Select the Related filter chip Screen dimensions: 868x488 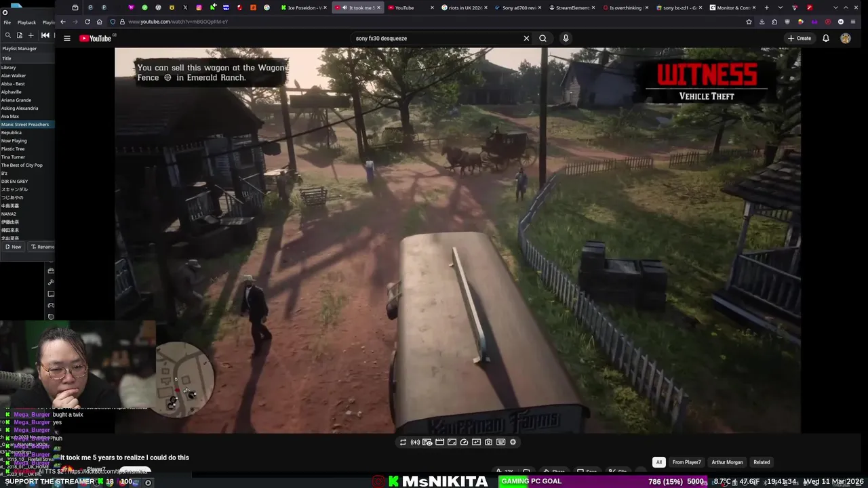762,462
